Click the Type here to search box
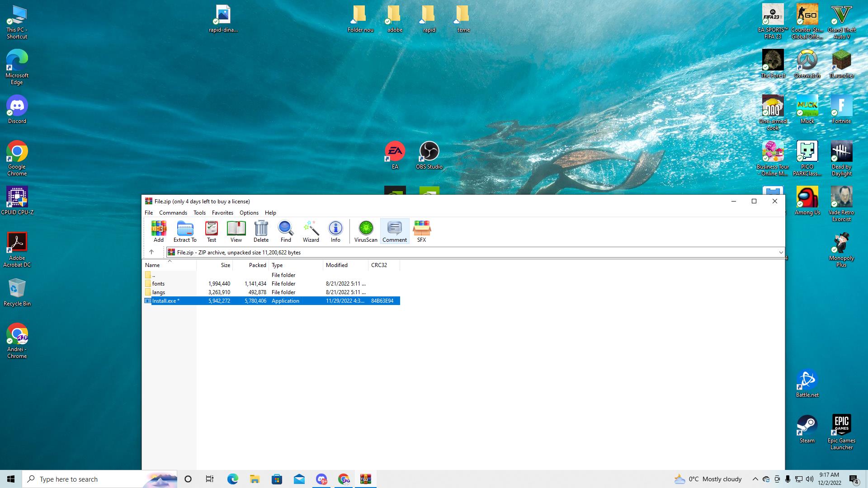Screen dimensions: 868x488 90,479
